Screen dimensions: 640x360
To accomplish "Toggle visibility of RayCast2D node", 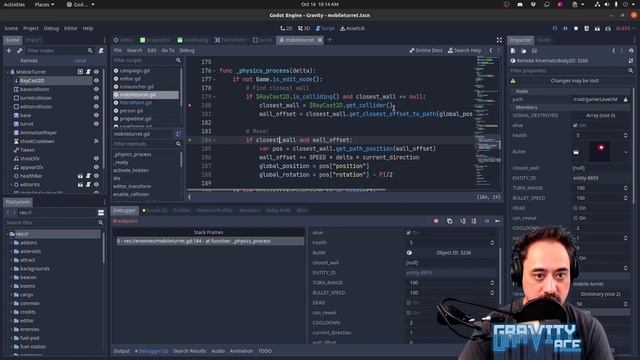I will coord(96,81).
